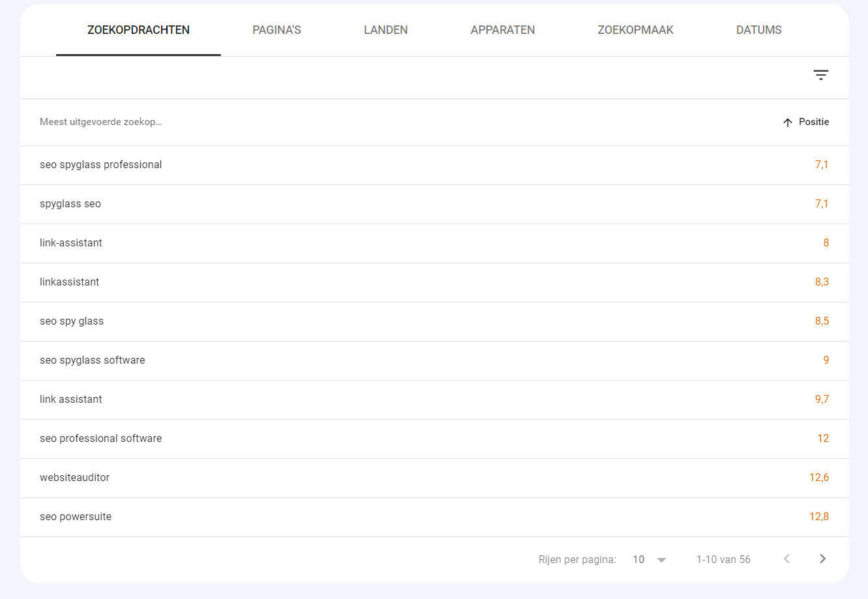The image size is (868, 599).
Task: Go to previous page of results
Action: pyautogui.click(x=787, y=559)
